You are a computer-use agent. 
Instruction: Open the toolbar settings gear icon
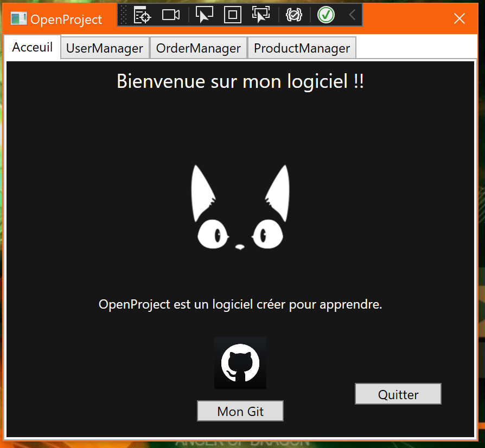click(293, 15)
